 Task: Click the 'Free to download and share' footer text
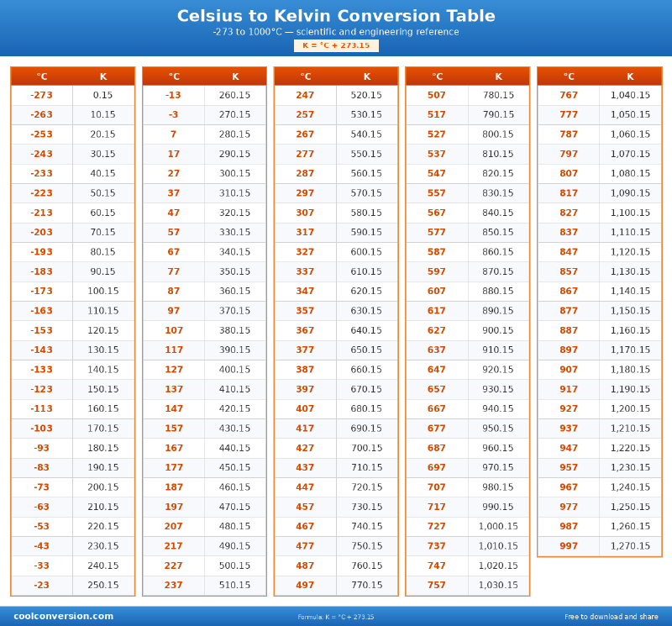612,617
